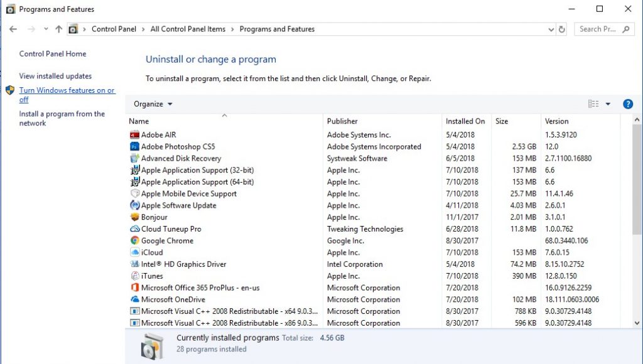This screenshot has height=364, width=643.
Task: Navigate to Control Panel breadcrumb
Action: click(114, 29)
